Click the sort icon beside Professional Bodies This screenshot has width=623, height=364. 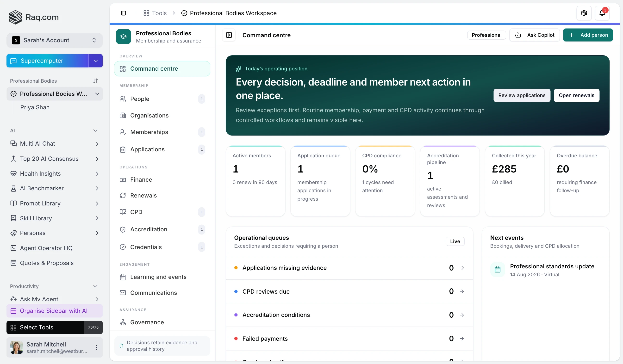[95, 81]
